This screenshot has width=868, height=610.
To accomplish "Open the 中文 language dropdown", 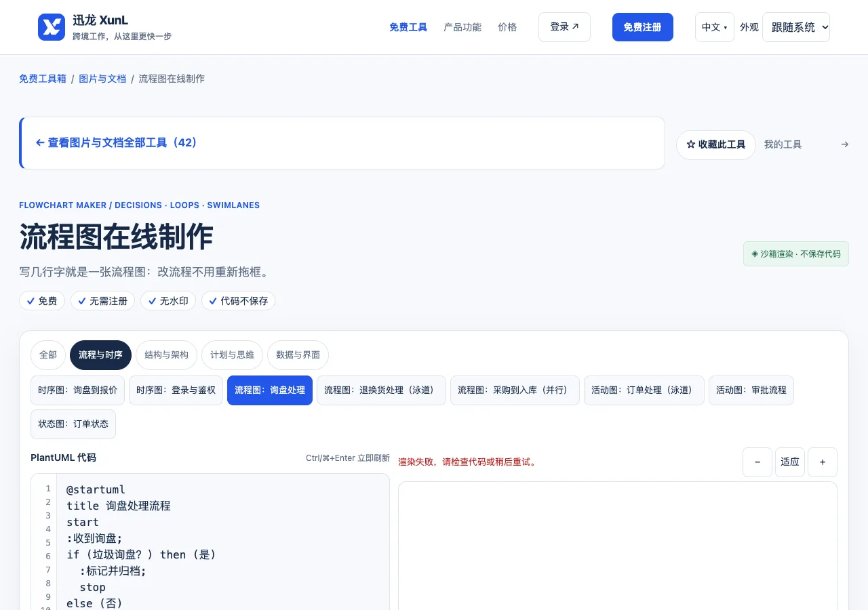I will [715, 27].
